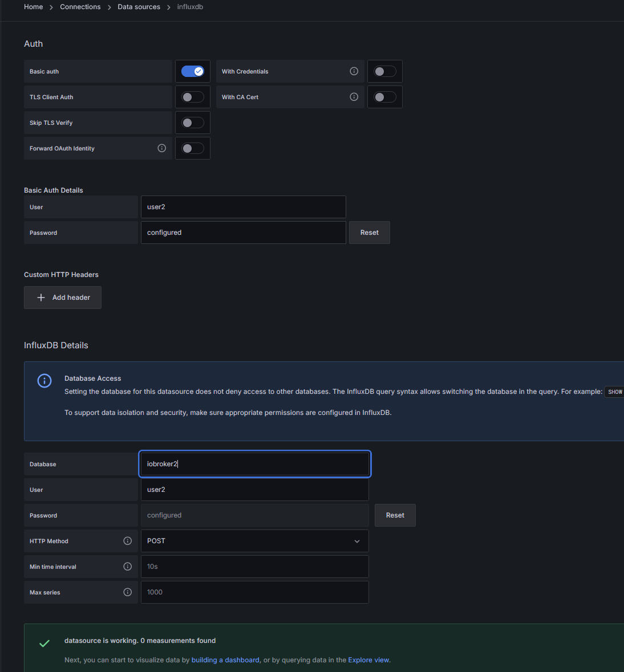The height and width of the screenshot is (672, 624).
Task: Click the green datasource working checkmark icon
Action: (x=44, y=644)
